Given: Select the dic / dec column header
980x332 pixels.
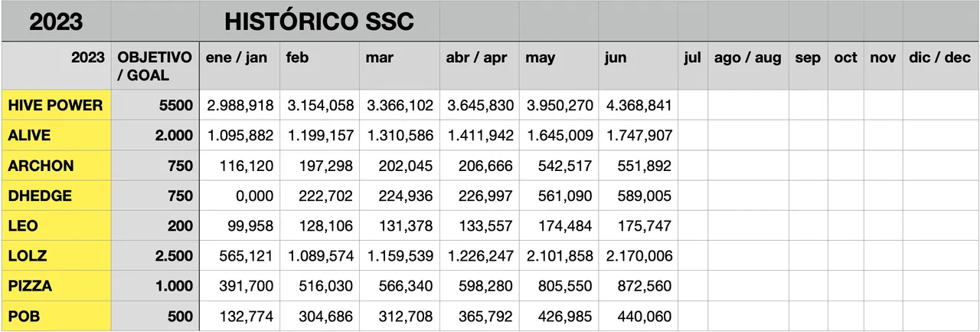Looking at the screenshot, I should coord(939,58).
